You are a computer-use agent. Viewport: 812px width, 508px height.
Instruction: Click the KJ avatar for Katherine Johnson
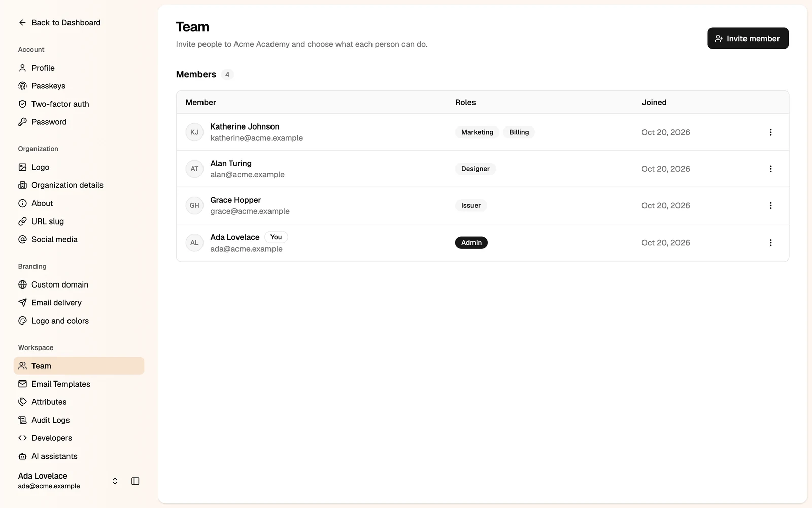pyautogui.click(x=194, y=132)
